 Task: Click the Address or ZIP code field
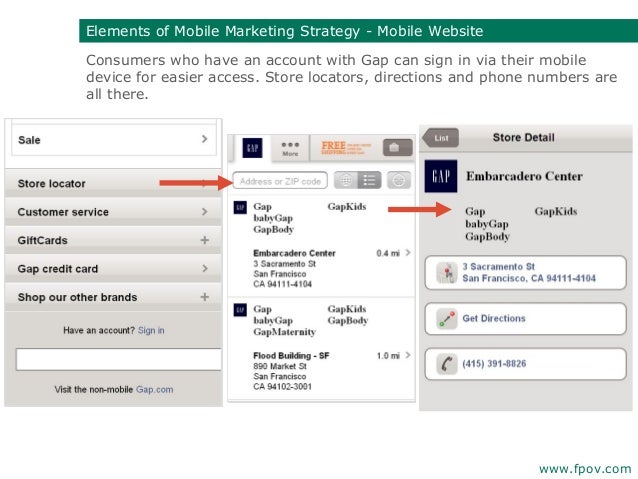[x=280, y=181]
